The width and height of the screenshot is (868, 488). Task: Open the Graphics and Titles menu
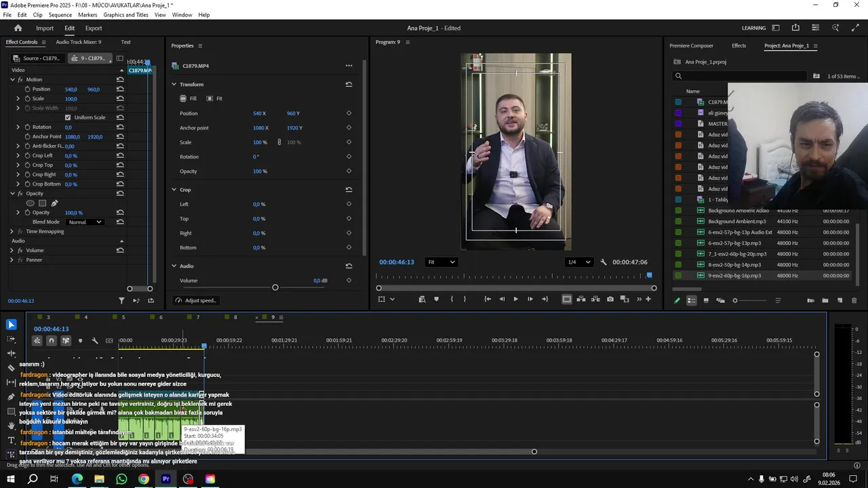click(x=125, y=14)
